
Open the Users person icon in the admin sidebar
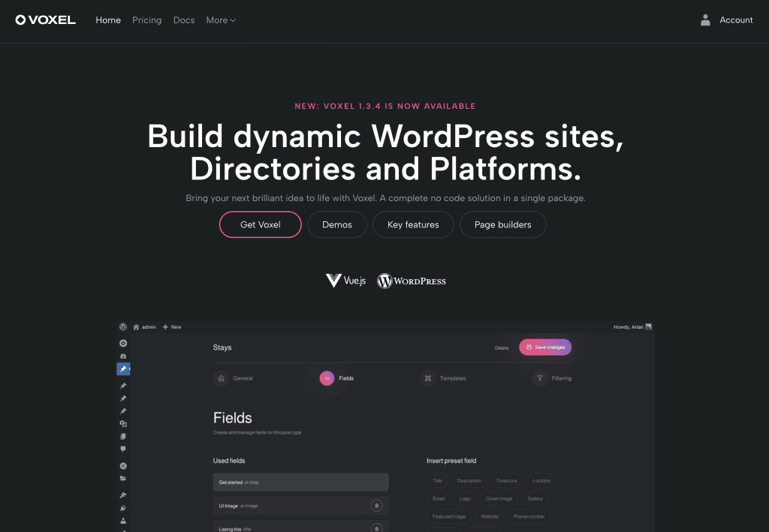[x=123, y=521]
